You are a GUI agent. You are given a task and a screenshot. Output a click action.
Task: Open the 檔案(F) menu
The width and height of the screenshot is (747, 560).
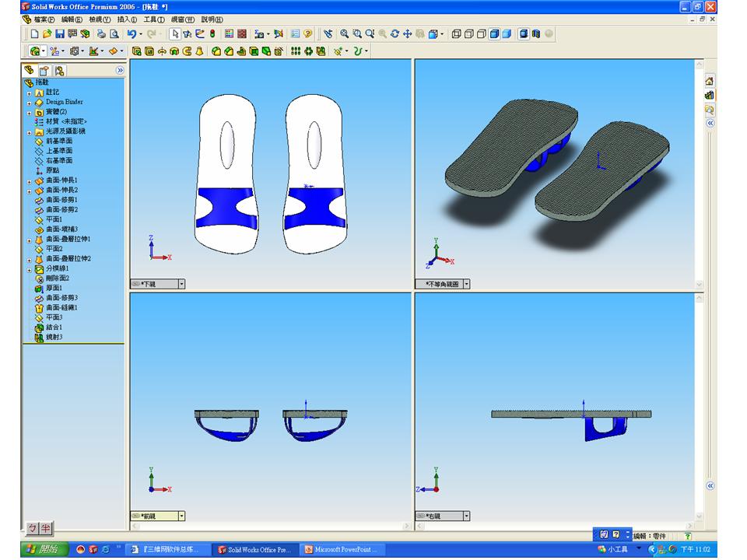(x=44, y=19)
